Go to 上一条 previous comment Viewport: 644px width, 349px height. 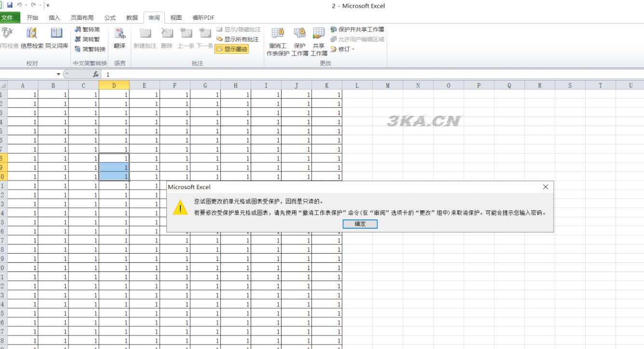tap(186, 39)
